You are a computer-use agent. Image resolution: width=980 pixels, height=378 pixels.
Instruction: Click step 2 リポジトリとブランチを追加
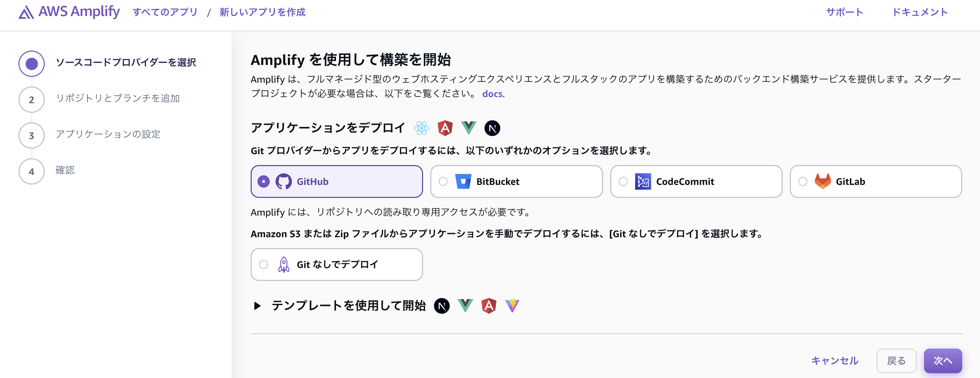(117, 98)
